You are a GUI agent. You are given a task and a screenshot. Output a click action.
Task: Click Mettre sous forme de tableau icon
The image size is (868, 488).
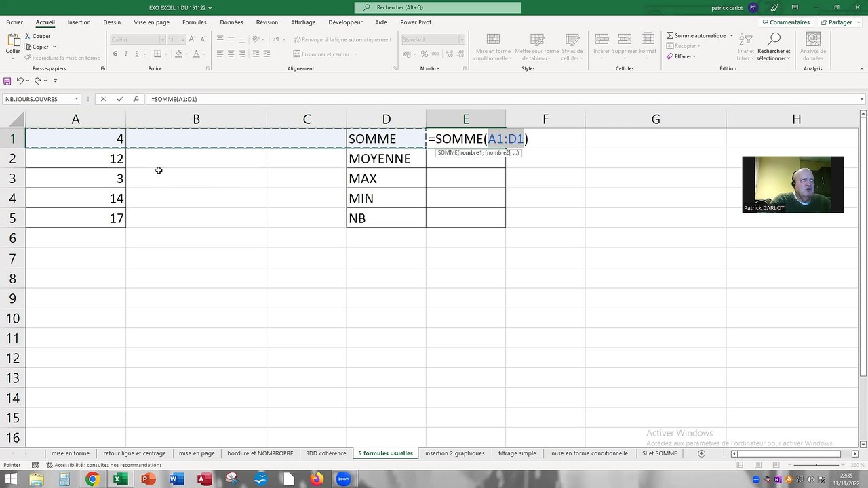coord(536,39)
